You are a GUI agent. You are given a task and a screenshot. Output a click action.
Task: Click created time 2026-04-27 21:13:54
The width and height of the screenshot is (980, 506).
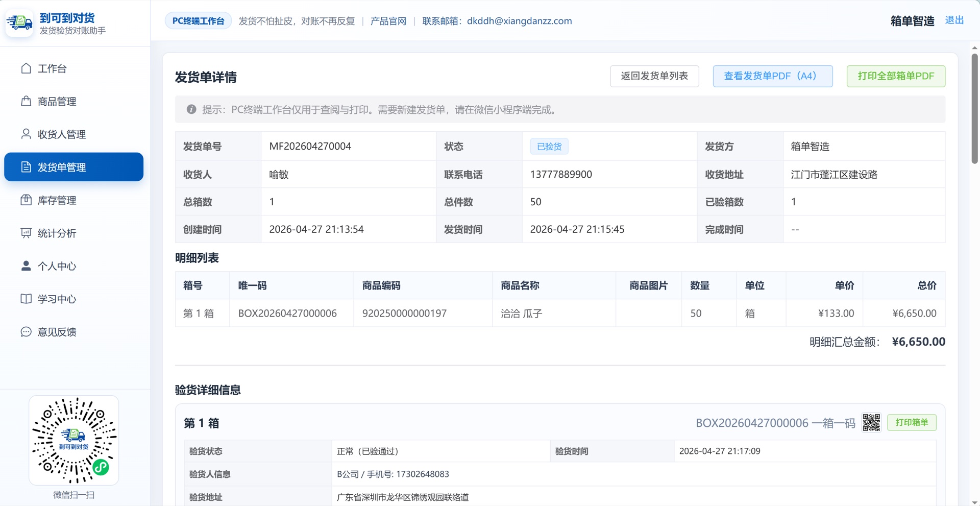coord(316,229)
